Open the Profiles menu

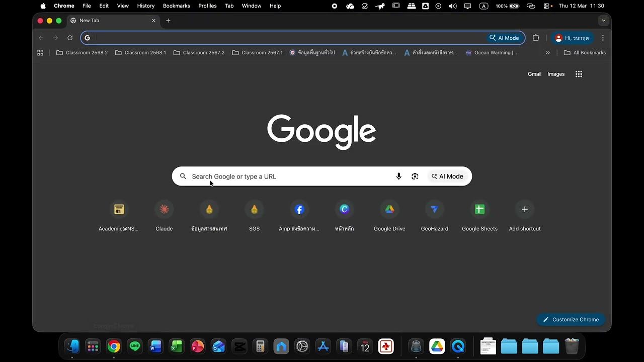pyautogui.click(x=207, y=6)
